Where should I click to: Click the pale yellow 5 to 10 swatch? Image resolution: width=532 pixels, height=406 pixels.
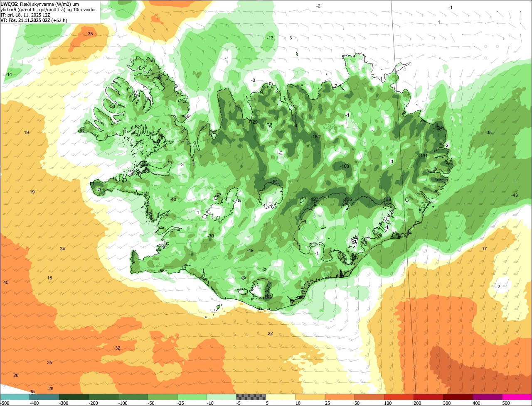tap(281, 397)
